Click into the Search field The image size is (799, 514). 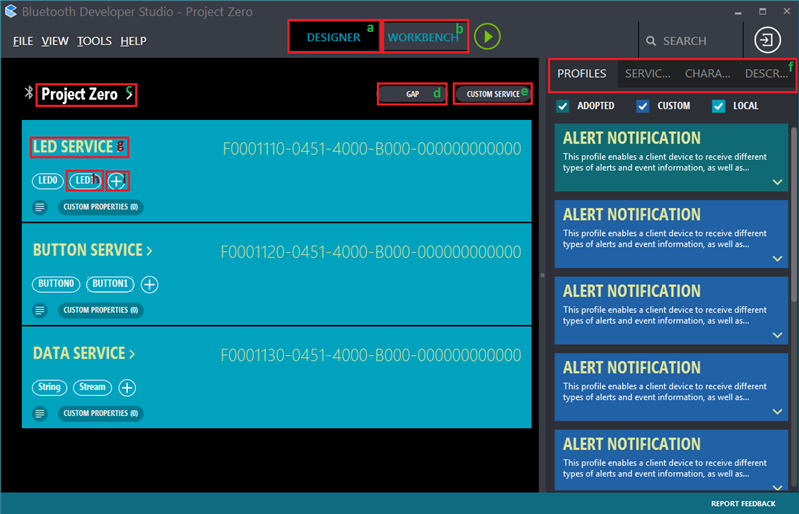coord(691,41)
